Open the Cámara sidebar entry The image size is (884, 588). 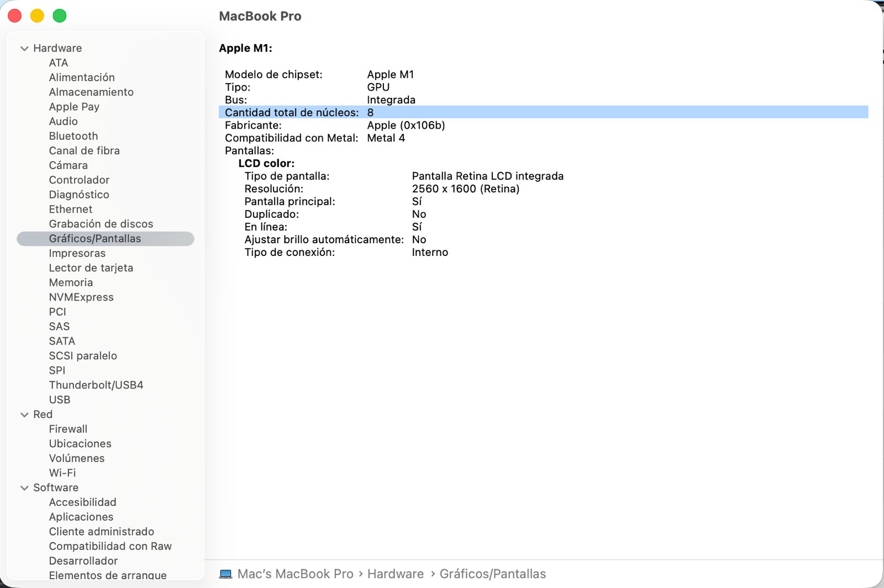[x=68, y=165]
